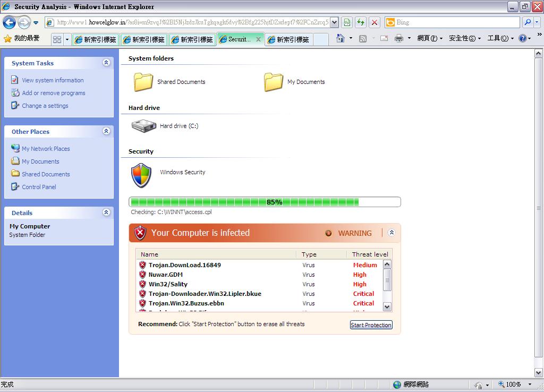Stop loading with the red X button
The height and width of the screenshot is (392, 544).
coord(375,22)
